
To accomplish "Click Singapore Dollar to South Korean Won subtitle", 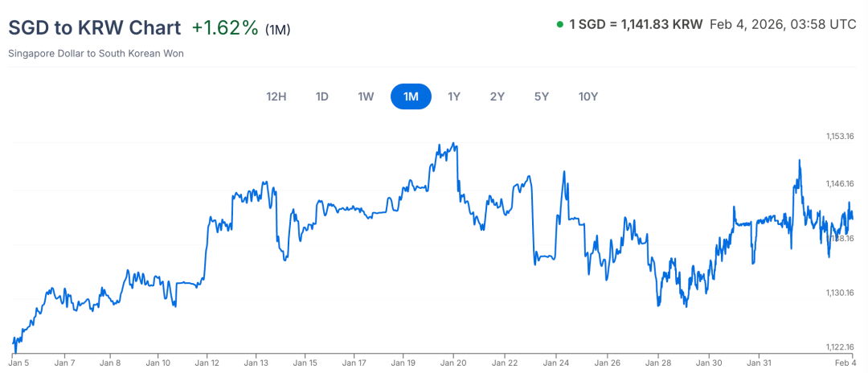I will click(x=95, y=54).
